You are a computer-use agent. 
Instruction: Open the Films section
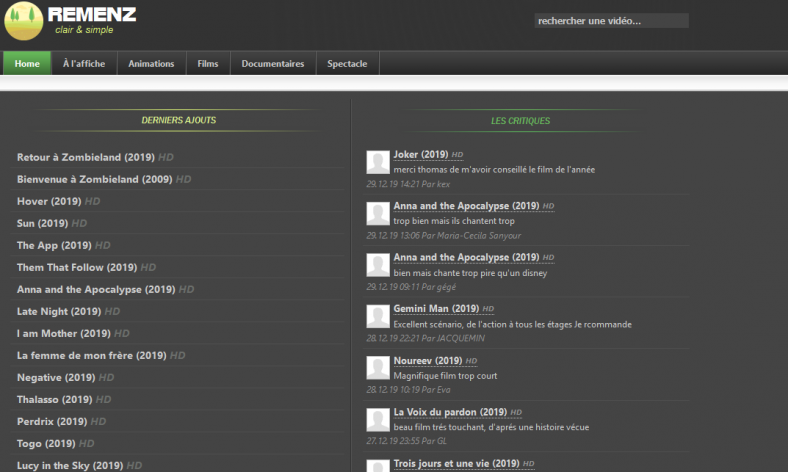(x=208, y=64)
